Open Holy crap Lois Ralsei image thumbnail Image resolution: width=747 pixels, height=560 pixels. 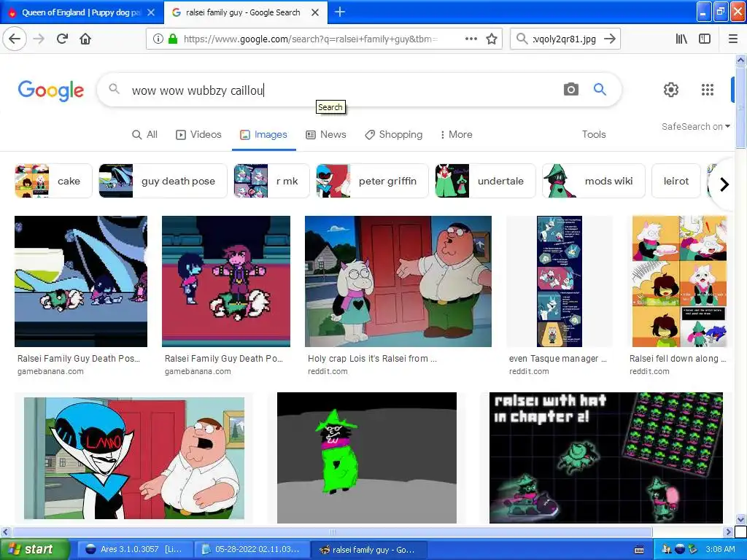(398, 281)
